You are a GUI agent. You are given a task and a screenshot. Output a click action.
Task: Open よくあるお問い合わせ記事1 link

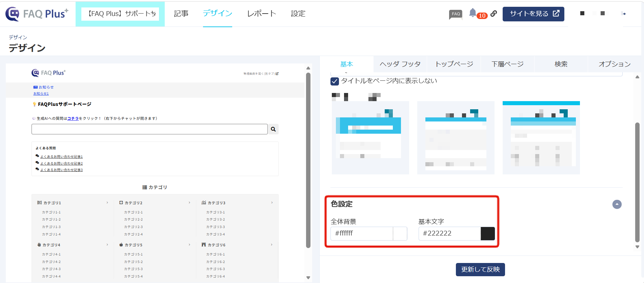(61, 157)
